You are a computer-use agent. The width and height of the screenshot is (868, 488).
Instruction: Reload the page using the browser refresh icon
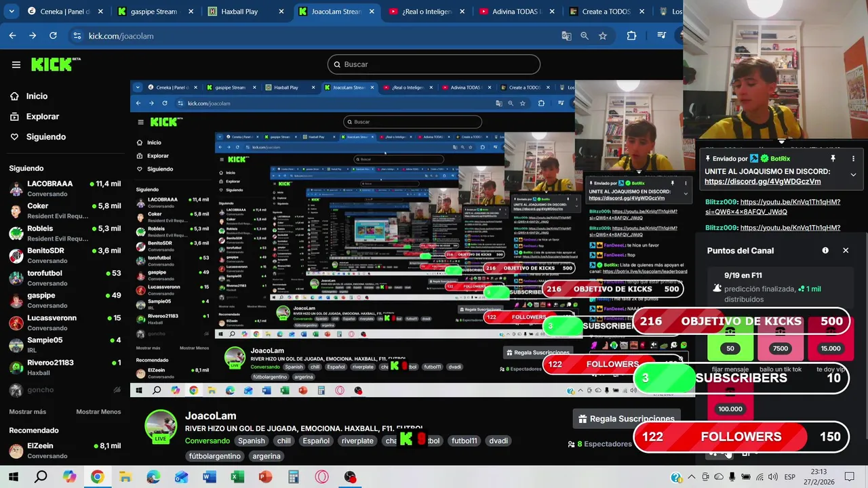(x=53, y=36)
